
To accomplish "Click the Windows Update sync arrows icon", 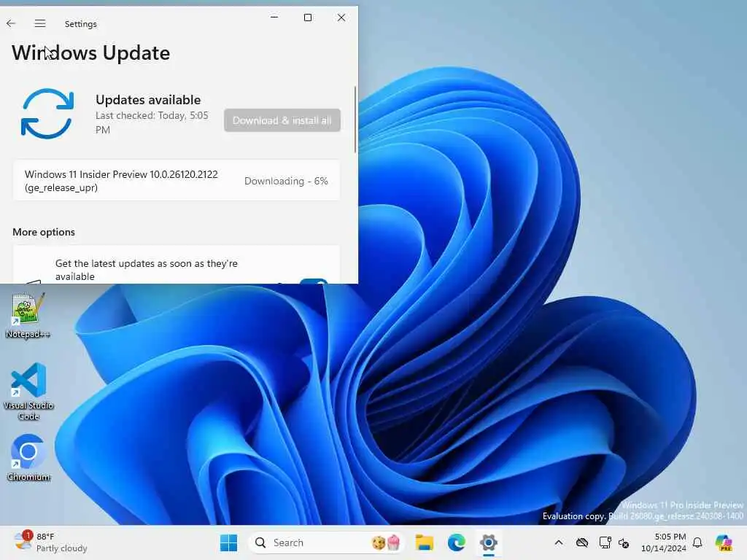I will coord(47,114).
